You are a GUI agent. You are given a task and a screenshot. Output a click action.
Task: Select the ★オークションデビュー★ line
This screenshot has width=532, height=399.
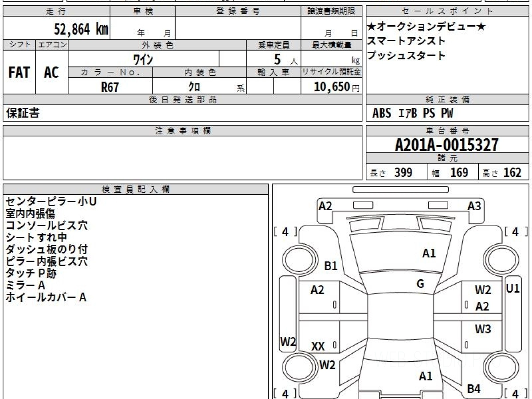coord(426,27)
